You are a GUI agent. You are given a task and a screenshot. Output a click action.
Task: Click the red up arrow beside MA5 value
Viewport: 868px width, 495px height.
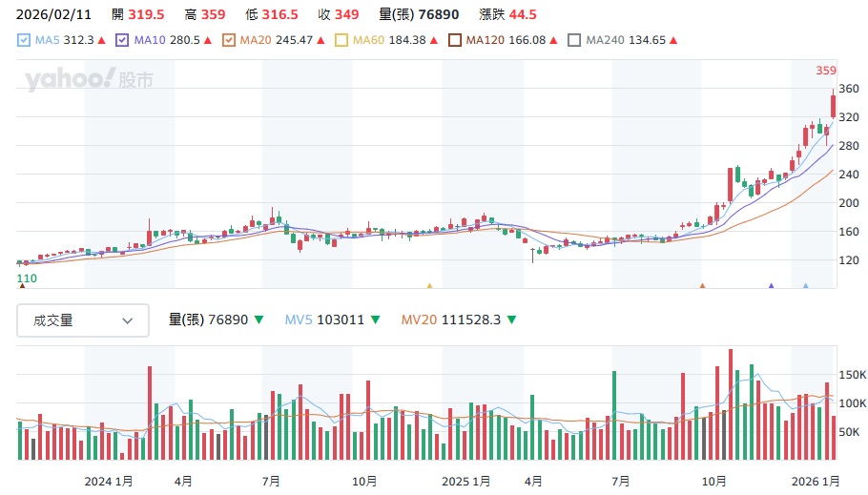click(103, 40)
